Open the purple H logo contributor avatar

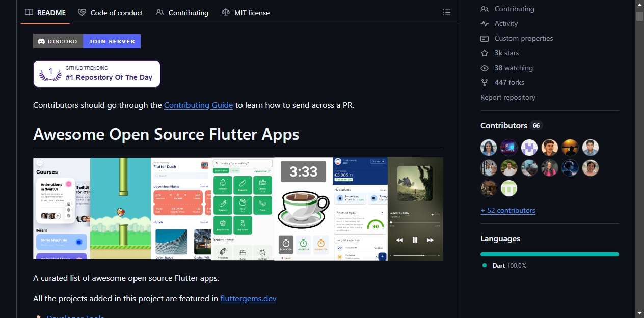[x=529, y=148]
